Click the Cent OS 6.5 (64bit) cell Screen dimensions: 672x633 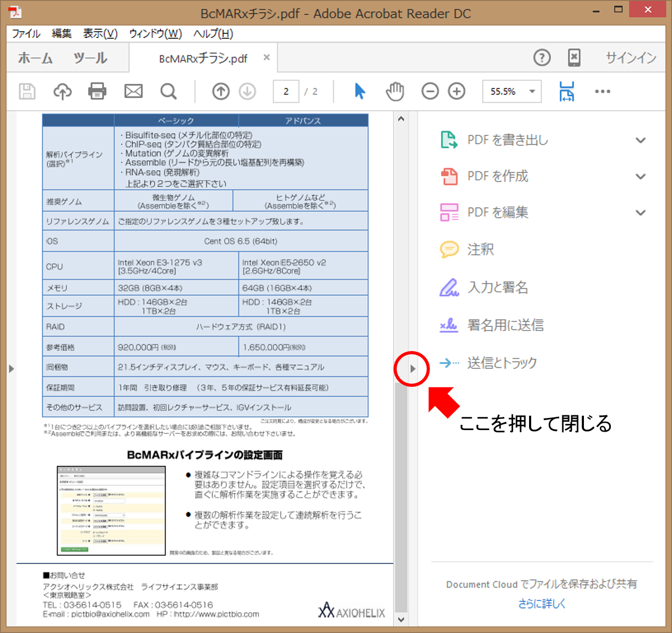pos(241,241)
